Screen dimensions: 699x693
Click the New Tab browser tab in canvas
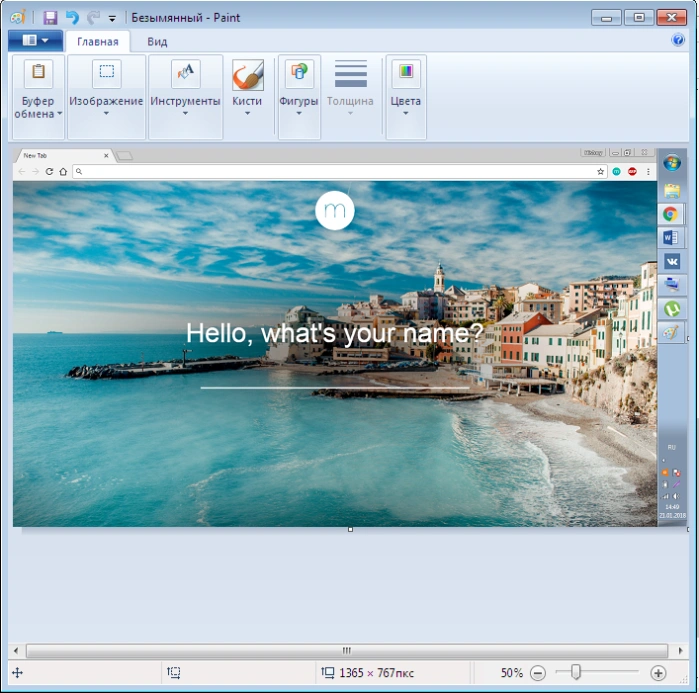point(62,156)
